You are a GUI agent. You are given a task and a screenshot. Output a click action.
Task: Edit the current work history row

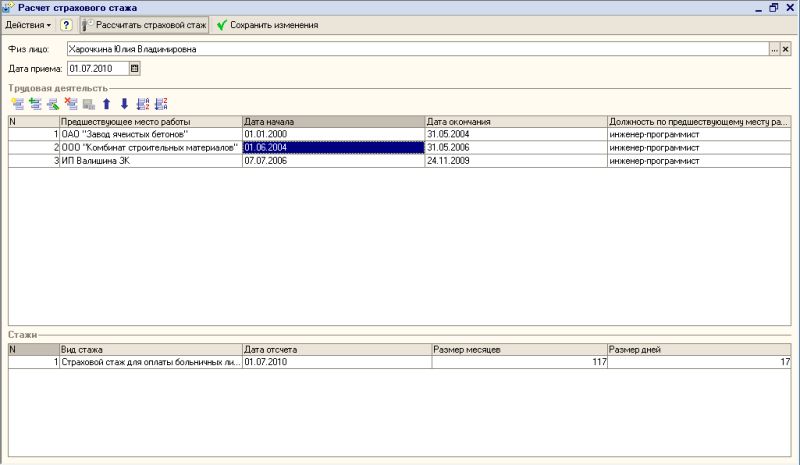[53, 104]
